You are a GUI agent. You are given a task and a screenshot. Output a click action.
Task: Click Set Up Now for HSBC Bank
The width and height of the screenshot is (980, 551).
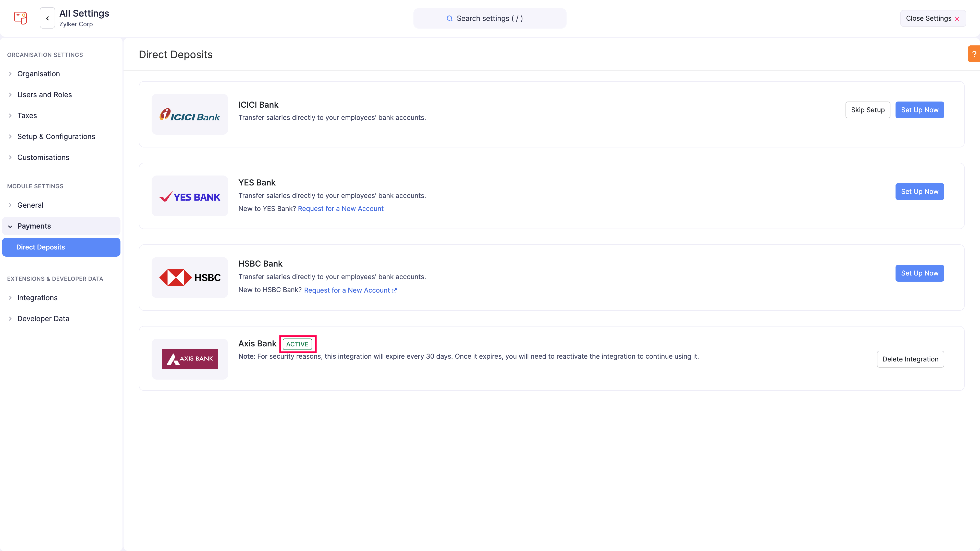coord(920,273)
